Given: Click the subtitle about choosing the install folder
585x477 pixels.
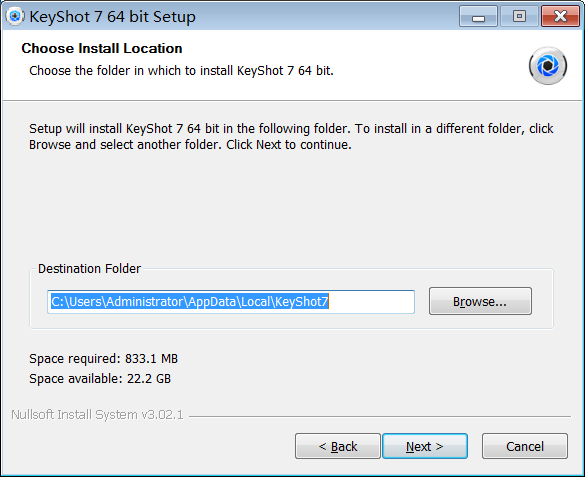Looking at the screenshot, I should 181,70.
